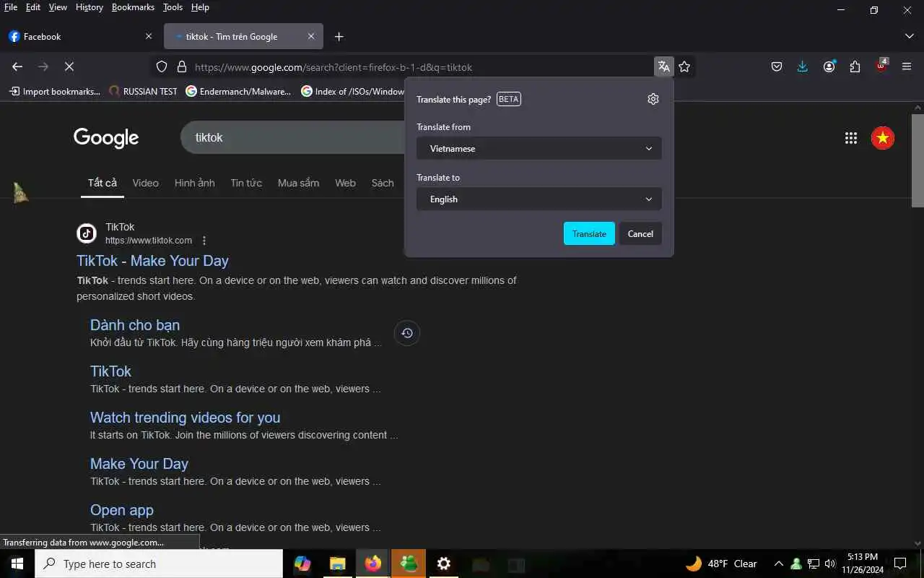This screenshot has height=578, width=924.
Task: Click Cancel in translate popup
Action: pos(640,233)
